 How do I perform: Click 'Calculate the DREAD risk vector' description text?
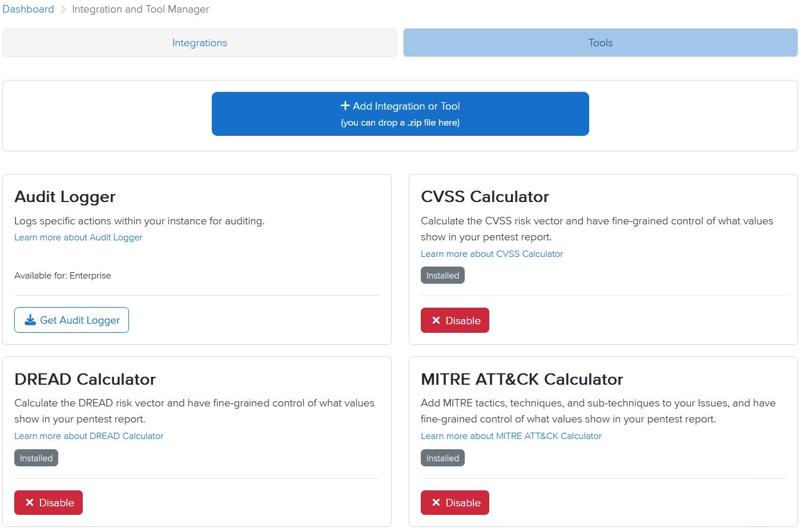[194, 411]
